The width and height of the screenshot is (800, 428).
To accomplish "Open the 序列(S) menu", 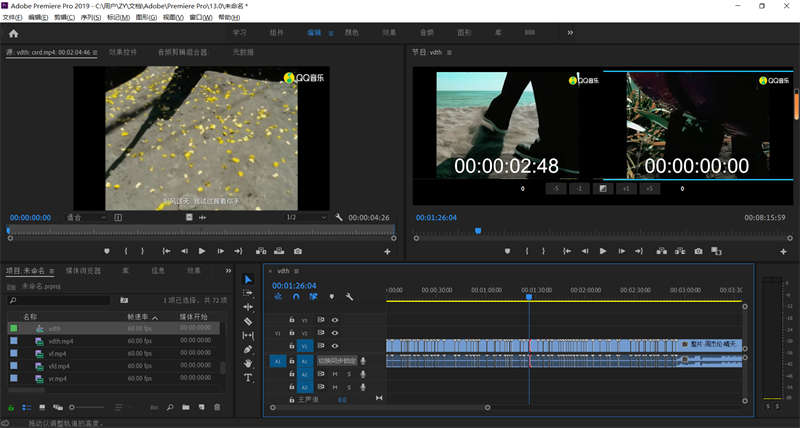I will point(90,17).
